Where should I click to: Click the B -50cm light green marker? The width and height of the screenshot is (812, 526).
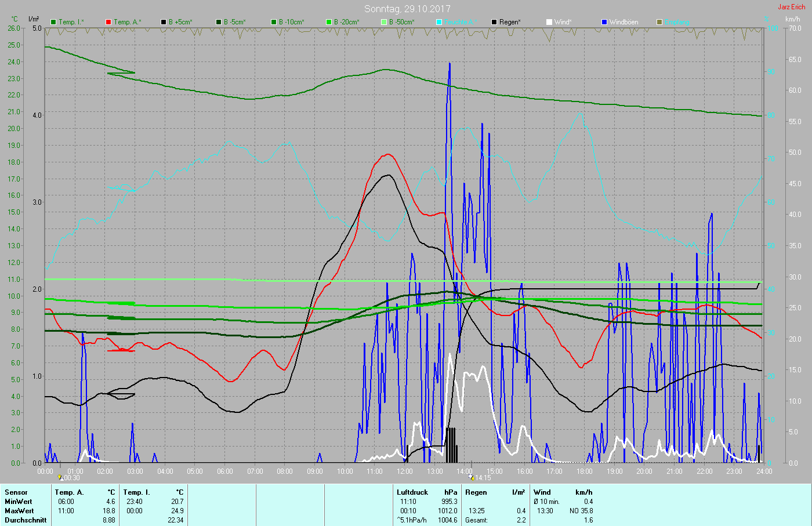click(x=384, y=22)
